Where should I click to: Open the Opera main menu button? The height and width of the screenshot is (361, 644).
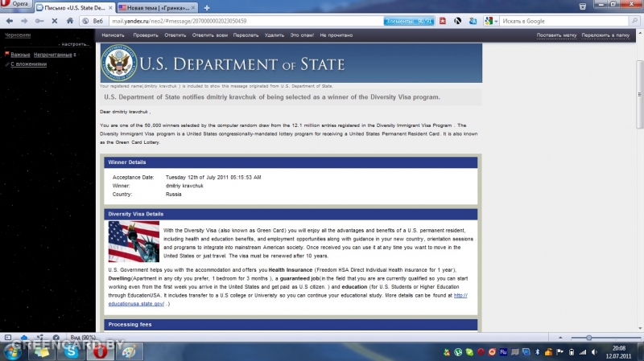[x=15, y=4]
